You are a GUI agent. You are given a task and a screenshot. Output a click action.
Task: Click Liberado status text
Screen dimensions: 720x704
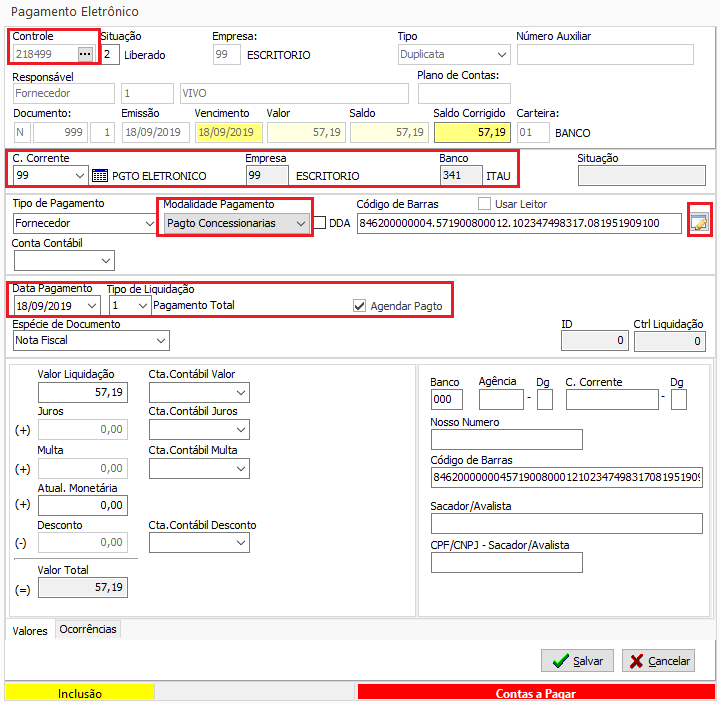pyautogui.click(x=145, y=55)
